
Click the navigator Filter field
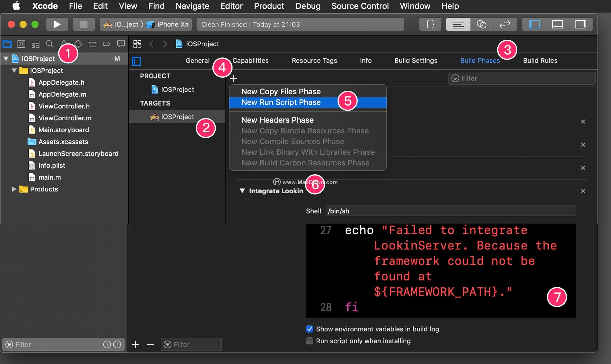pos(63,344)
